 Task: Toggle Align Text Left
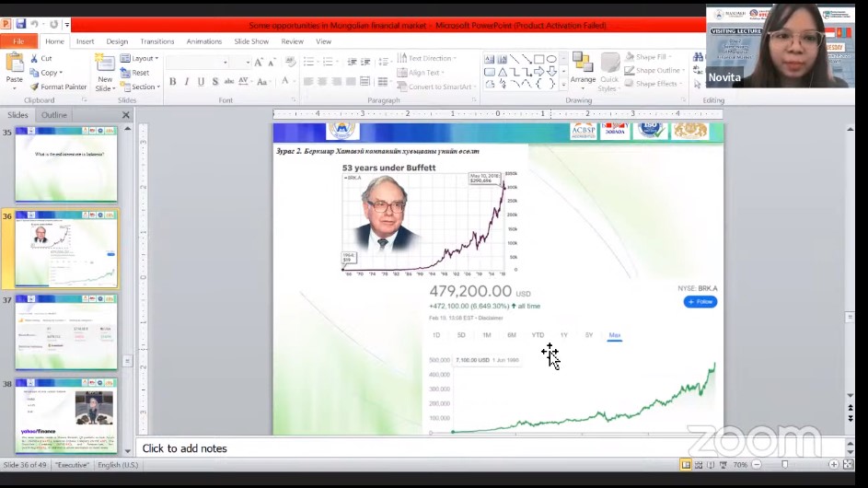(308, 81)
